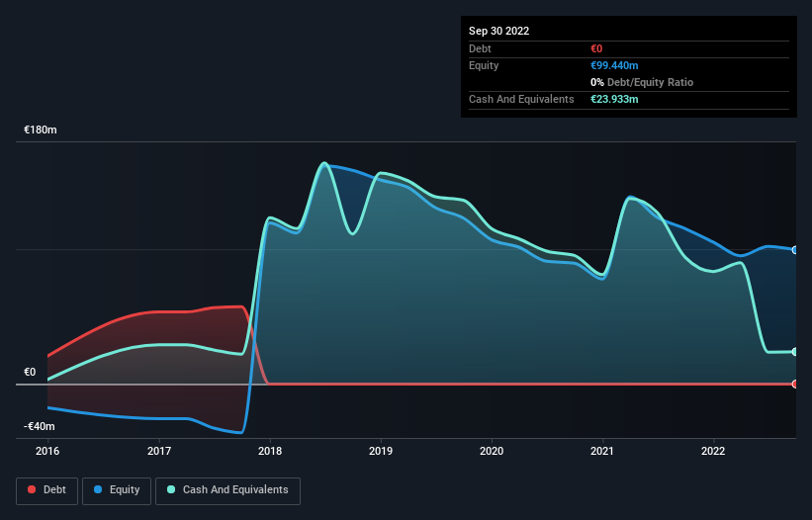
Task: Toggle the Equity series legend button
Action: pos(117,490)
